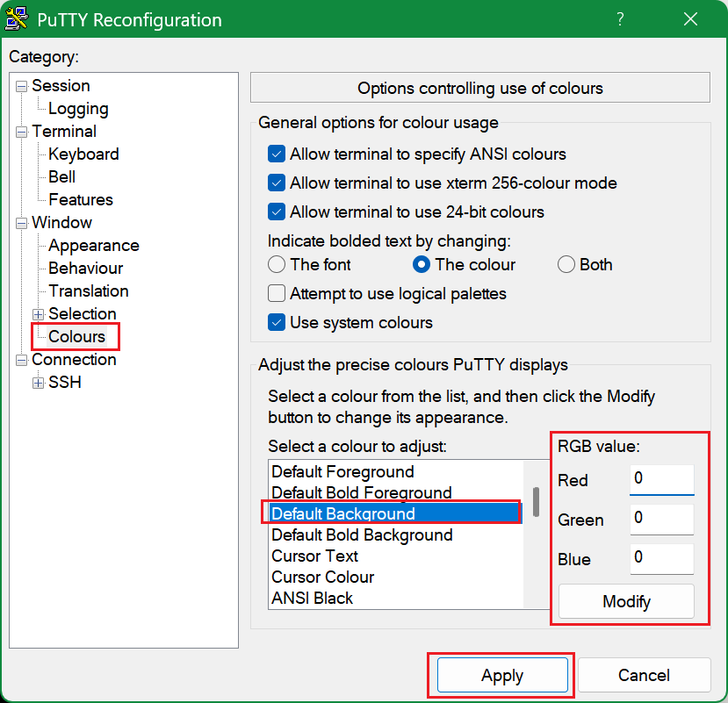Select Default Bold Foreground in colour list
Image resolution: width=728 pixels, height=703 pixels.
(x=396, y=492)
